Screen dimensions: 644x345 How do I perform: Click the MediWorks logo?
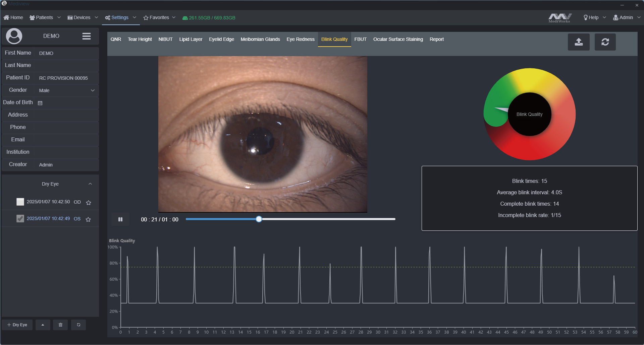tap(559, 18)
